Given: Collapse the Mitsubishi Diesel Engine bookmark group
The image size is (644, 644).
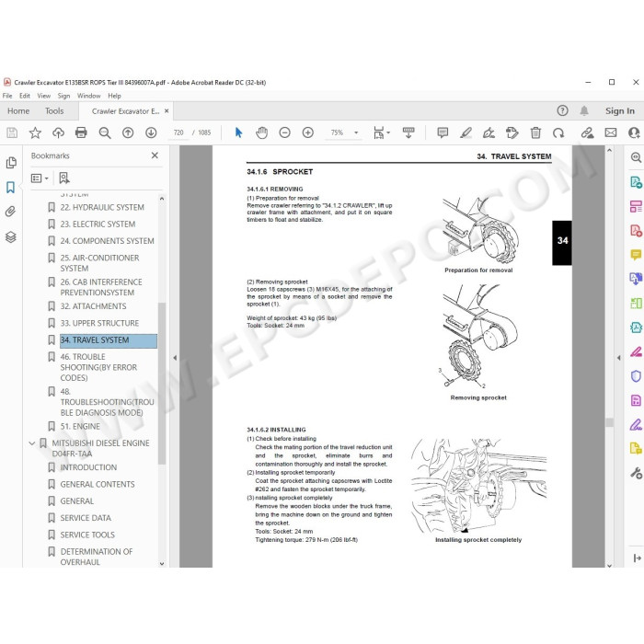Looking at the screenshot, I should 32,443.
